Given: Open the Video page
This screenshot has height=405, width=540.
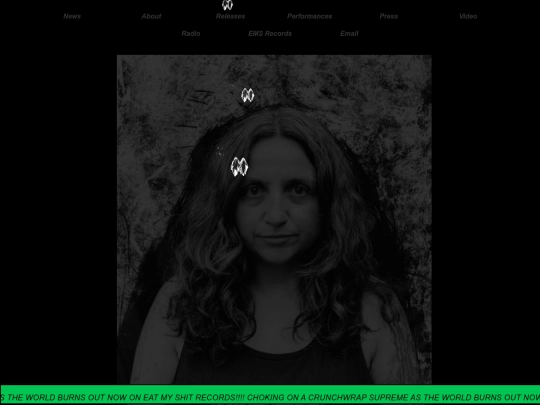Looking at the screenshot, I should coord(468,16).
